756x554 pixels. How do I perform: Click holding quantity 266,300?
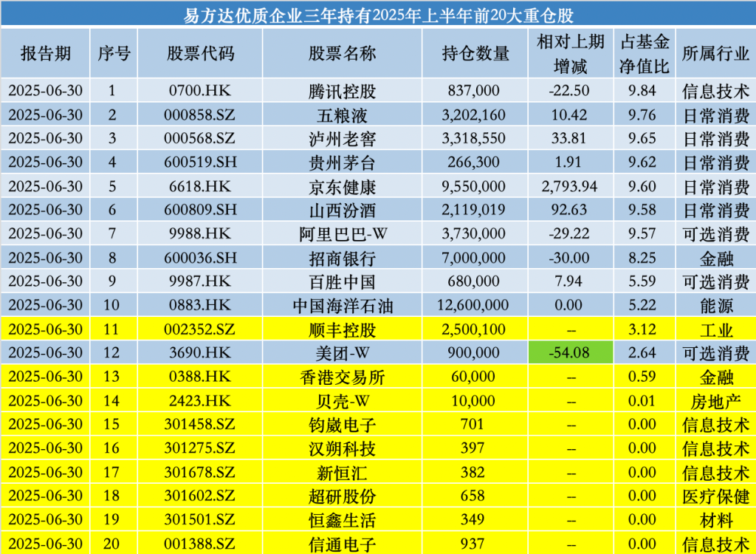[x=473, y=162]
